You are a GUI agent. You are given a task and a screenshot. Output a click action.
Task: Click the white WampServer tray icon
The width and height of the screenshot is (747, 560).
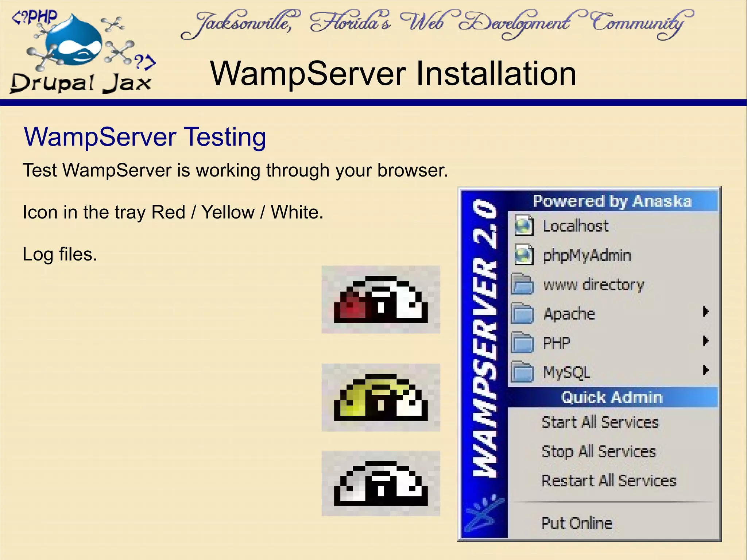[381, 483]
